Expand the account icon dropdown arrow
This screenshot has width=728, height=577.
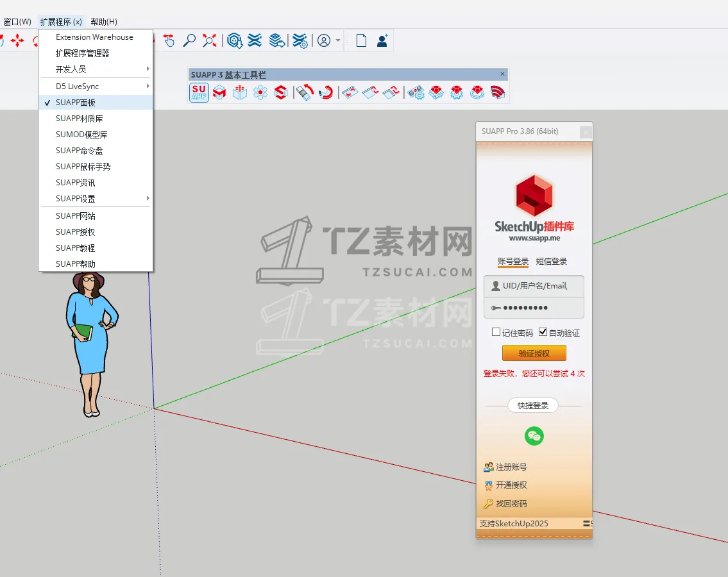[338, 41]
